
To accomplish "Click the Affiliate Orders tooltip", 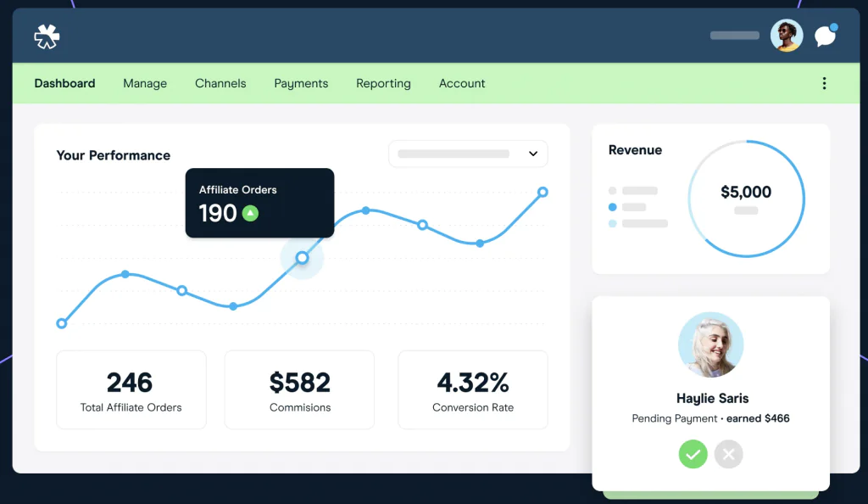I will click(259, 203).
